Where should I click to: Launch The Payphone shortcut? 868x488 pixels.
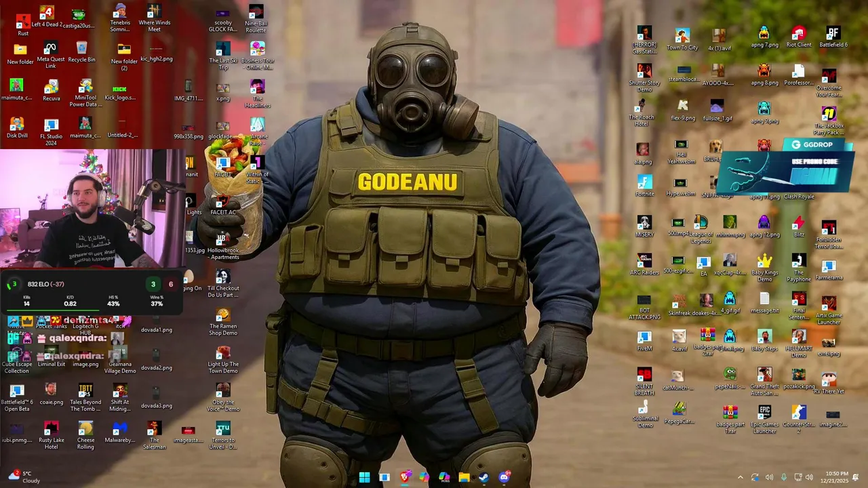799,268
